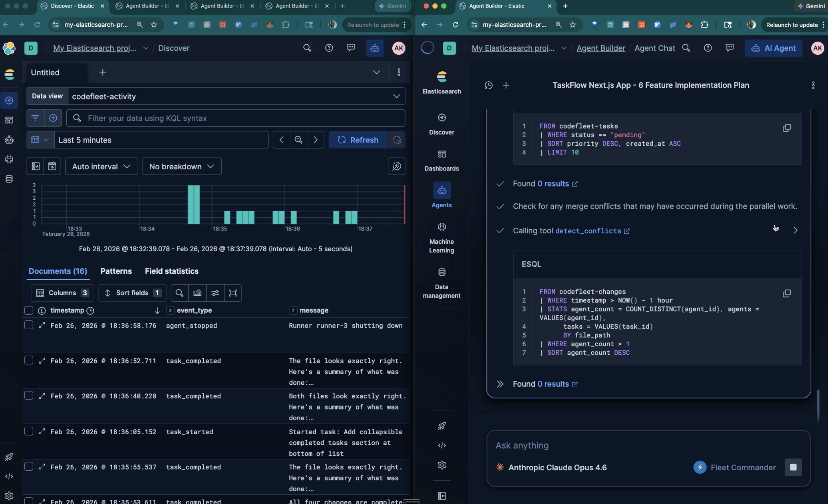828x504 pixels.
Task: Switch to the Patterns tab
Action: click(116, 271)
